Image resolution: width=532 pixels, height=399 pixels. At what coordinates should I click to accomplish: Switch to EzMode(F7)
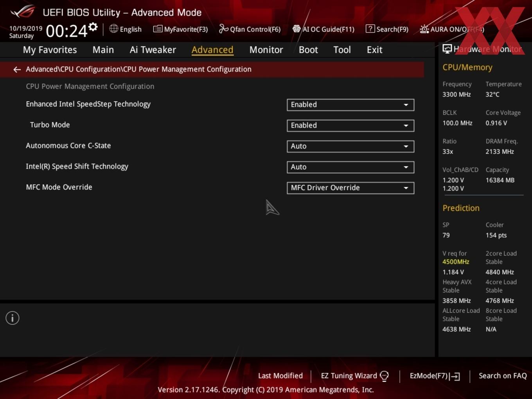pyautogui.click(x=435, y=376)
